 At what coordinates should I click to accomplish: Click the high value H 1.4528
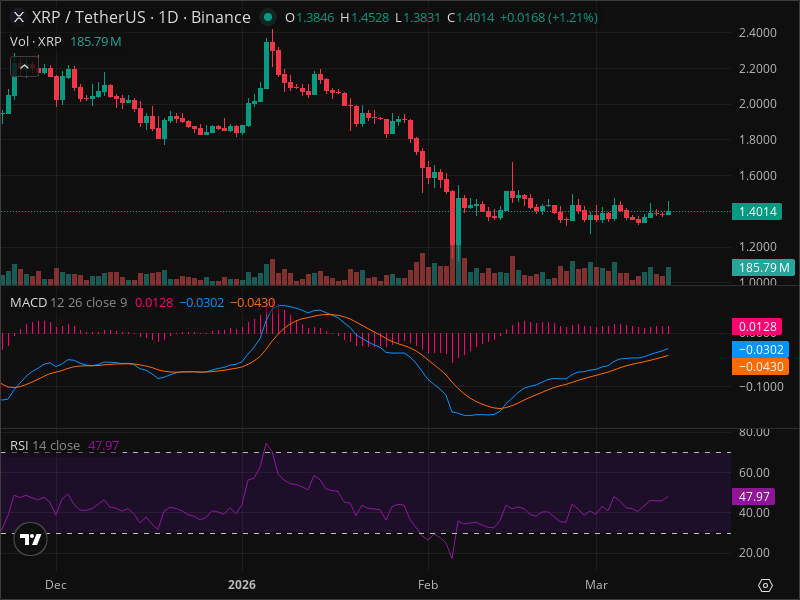[364, 17]
